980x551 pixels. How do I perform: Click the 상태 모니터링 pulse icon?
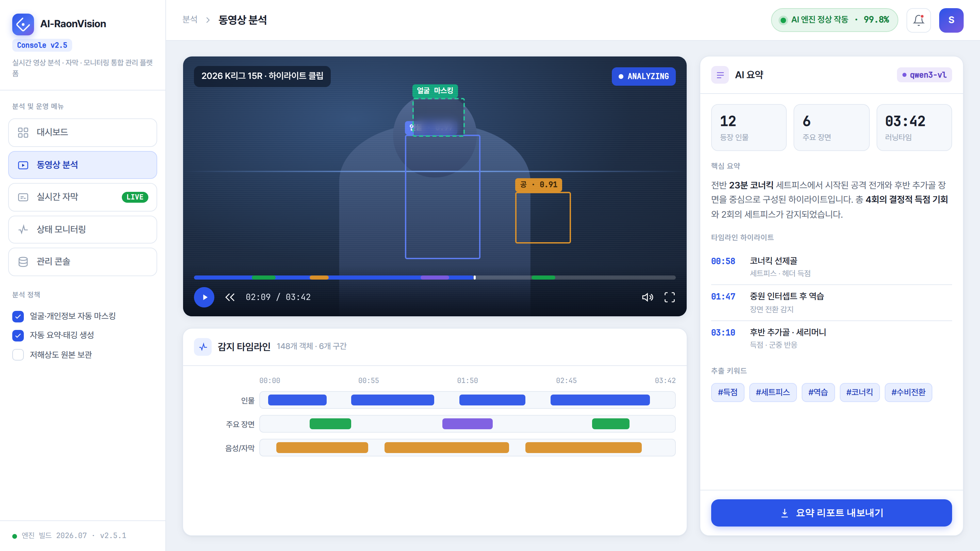coord(23,229)
